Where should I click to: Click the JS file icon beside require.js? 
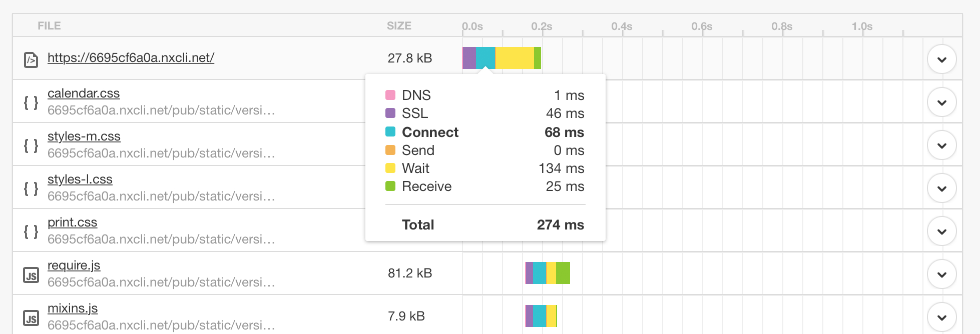coord(31,275)
